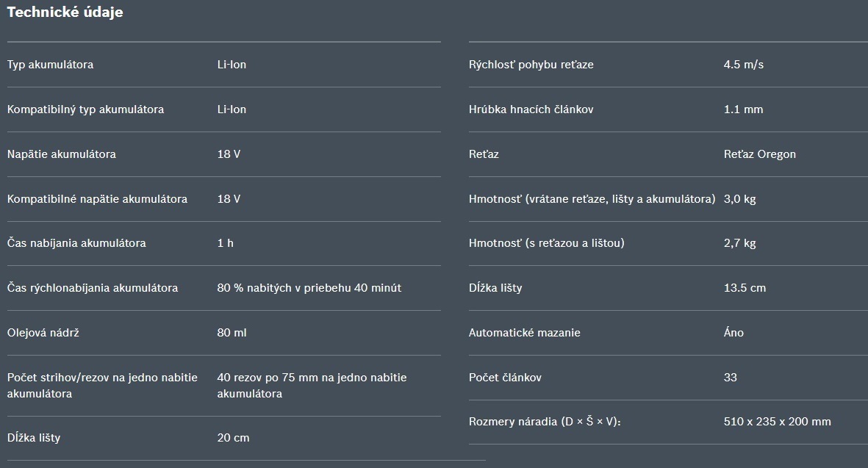Select the Áno value for automatic lubrication

tap(734, 333)
